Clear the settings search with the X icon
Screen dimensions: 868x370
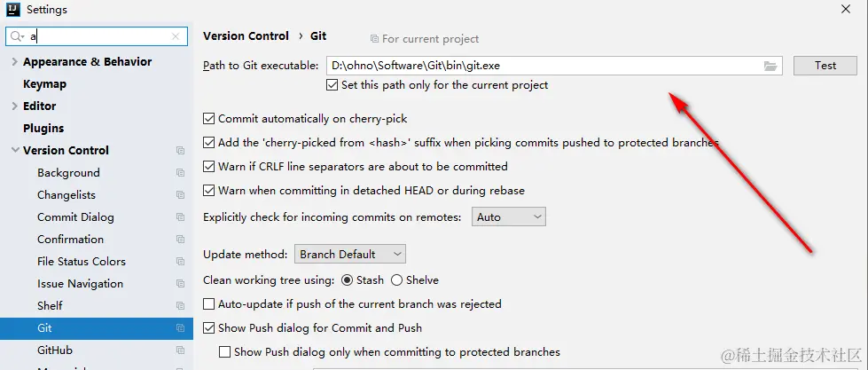176,36
